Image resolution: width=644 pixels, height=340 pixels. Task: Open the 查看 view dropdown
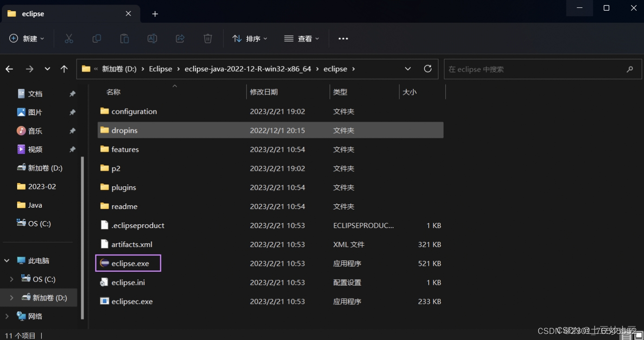(x=302, y=39)
